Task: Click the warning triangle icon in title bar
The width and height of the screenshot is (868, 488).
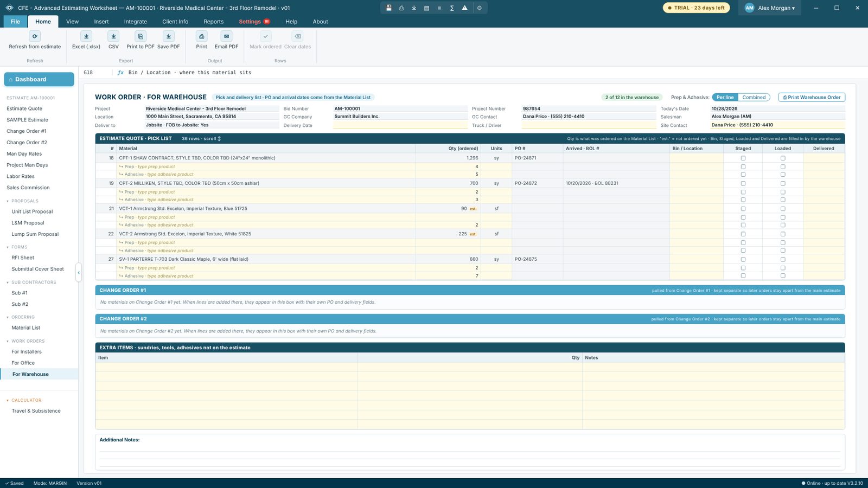Action: [464, 8]
